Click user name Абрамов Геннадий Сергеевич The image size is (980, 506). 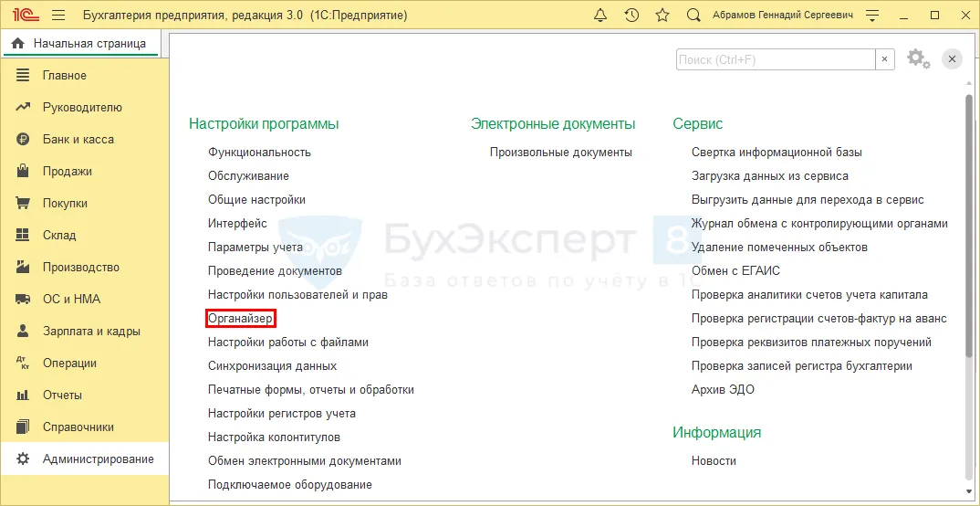[x=783, y=15]
